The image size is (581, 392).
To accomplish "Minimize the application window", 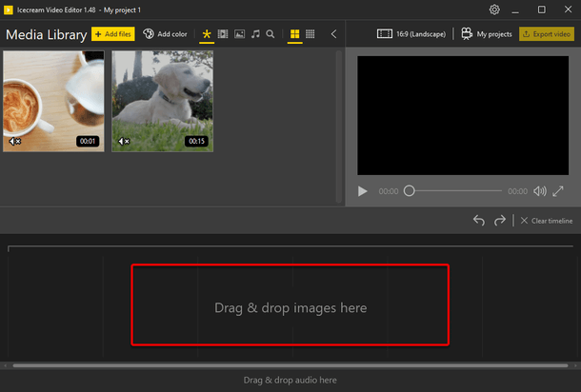I will [515, 10].
